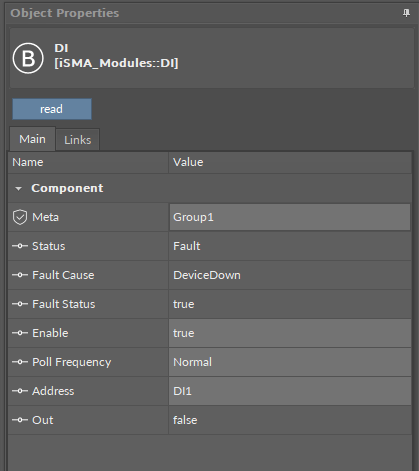Select the Fault Status row
Screen dimensions: 419x471
pos(210,304)
